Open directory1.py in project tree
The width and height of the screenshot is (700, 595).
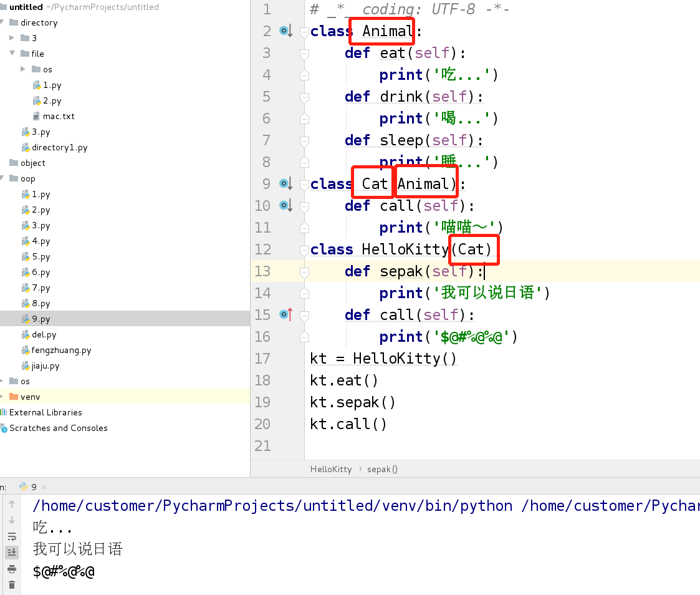(x=54, y=147)
